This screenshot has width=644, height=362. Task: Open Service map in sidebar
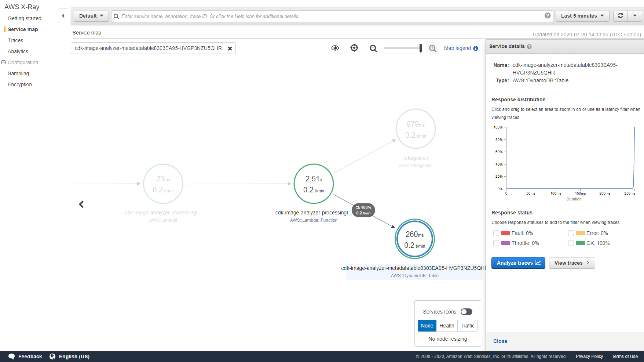[x=23, y=29]
